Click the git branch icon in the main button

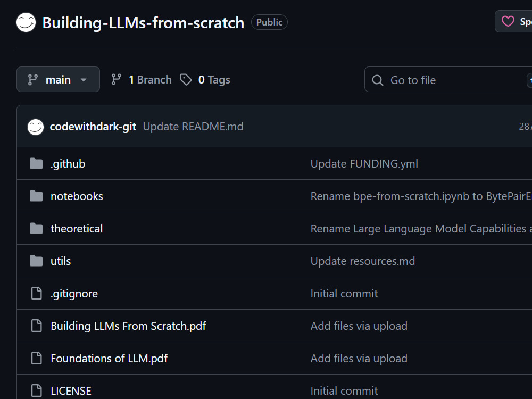pos(33,80)
